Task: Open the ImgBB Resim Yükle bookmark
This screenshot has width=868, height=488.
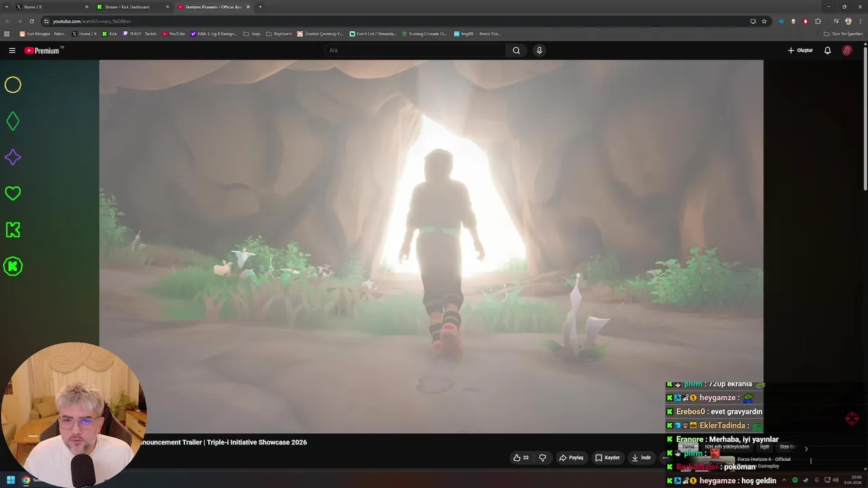Action: click(x=477, y=33)
